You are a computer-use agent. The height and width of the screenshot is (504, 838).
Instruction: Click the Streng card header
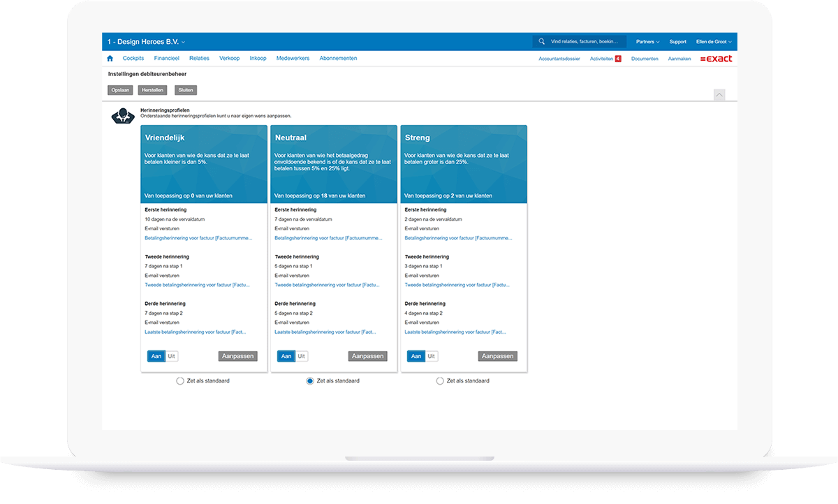464,164
